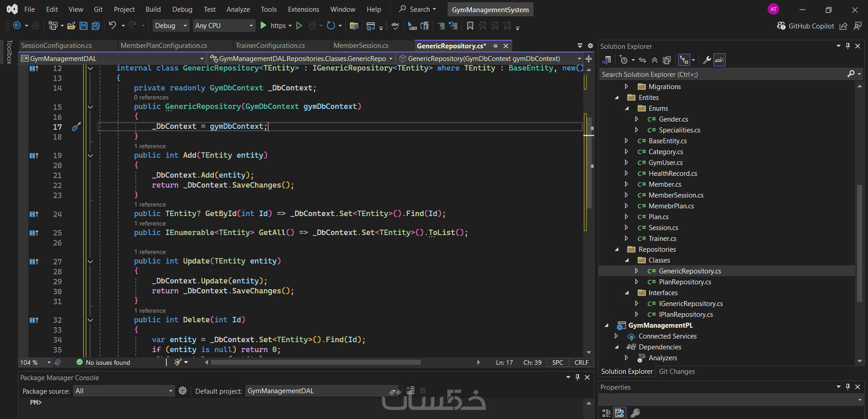Open the Extensions menu
This screenshot has width=868, height=419.
[303, 9]
